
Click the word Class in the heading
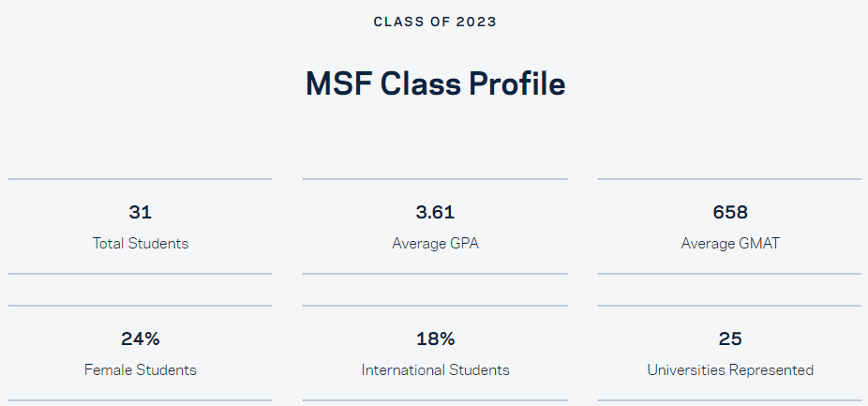[x=420, y=84]
